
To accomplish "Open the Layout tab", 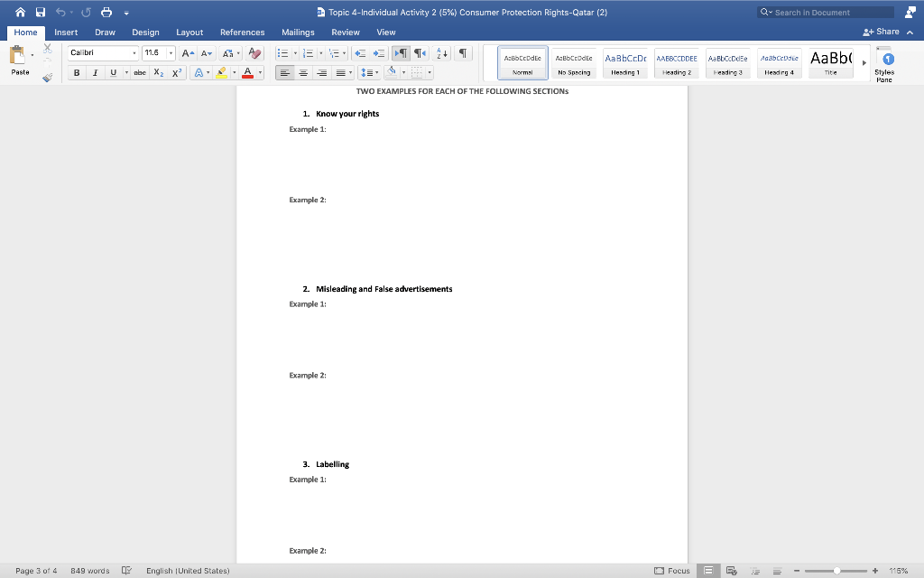I will (x=189, y=33).
